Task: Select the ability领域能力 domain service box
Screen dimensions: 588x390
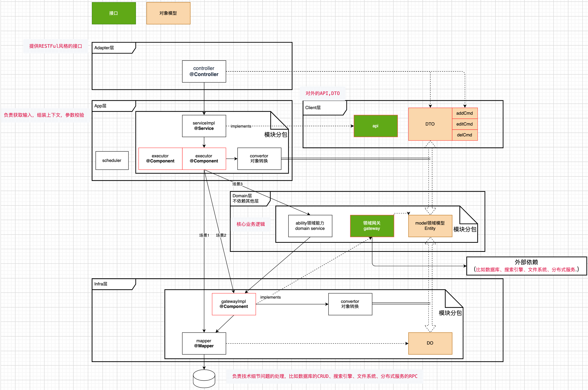Action: 310,226
